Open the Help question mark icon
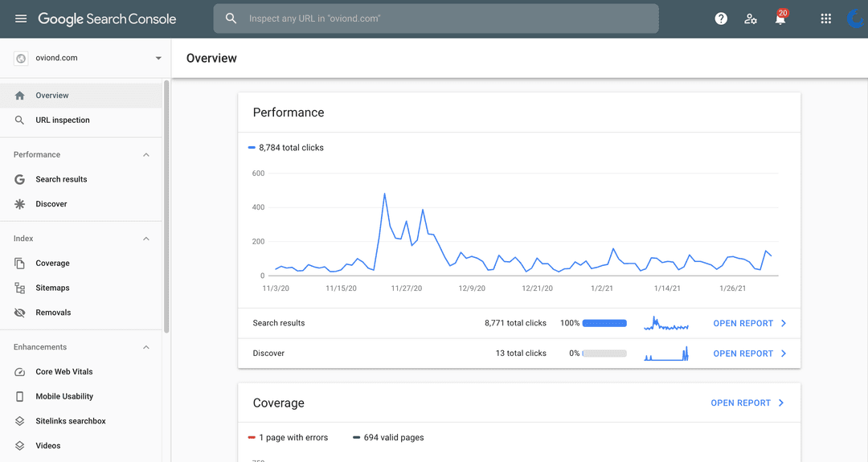 tap(721, 18)
